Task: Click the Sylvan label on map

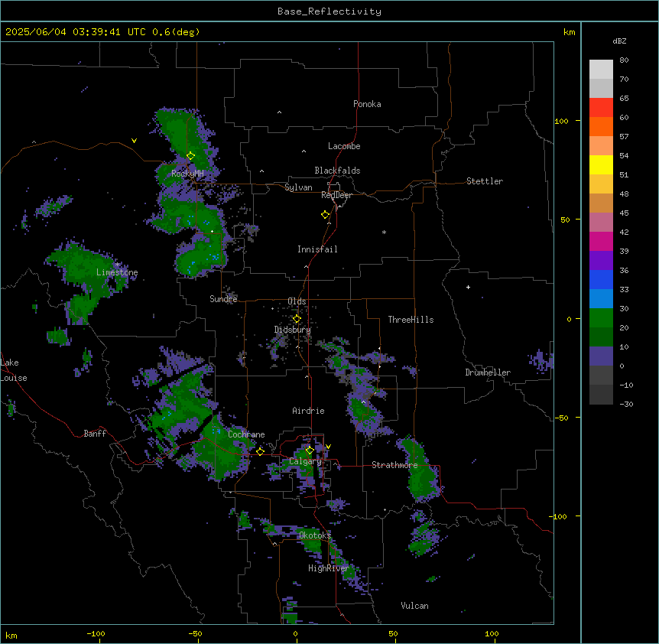Action: (x=298, y=187)
